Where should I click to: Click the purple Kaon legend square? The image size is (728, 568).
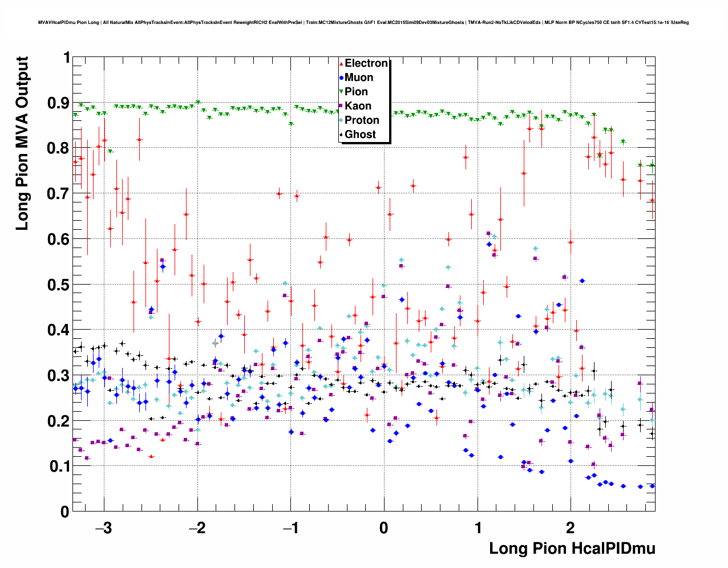[341, 106]
